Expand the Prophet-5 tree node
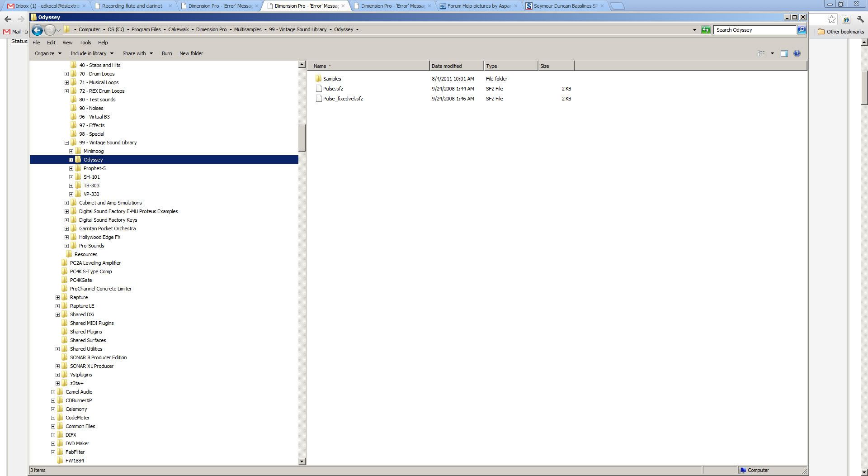 click(x=71, y=168)
